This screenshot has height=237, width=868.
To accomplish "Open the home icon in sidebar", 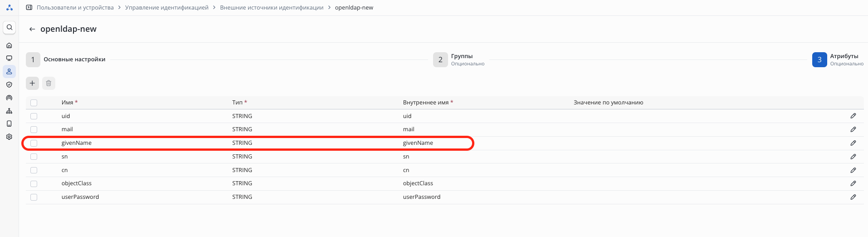I will (9, 45).
